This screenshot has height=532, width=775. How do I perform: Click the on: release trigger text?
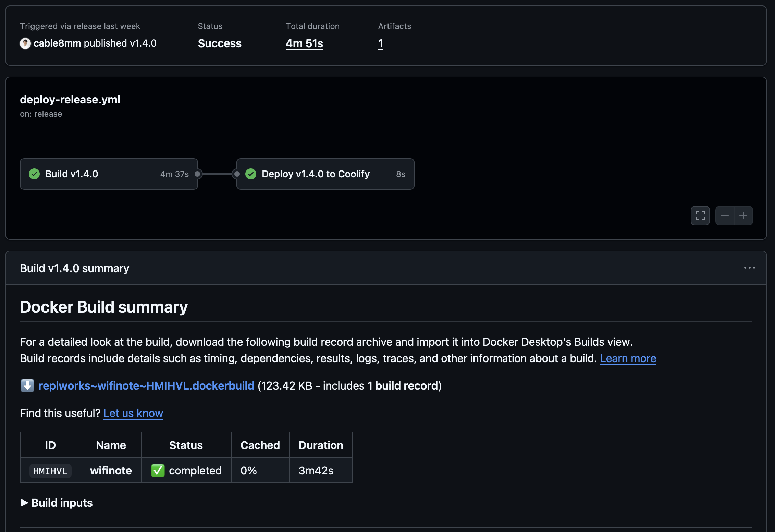[x=41, y=114]
